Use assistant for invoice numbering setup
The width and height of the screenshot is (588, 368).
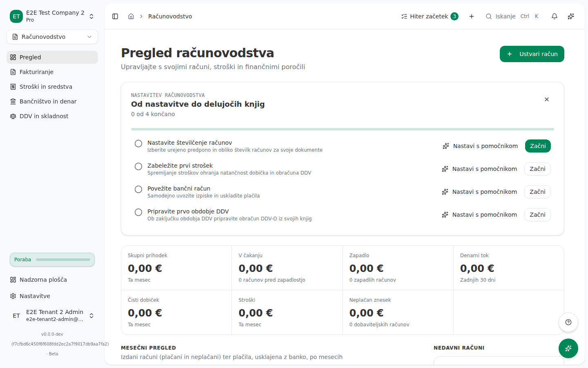click(x=480, y=146)
